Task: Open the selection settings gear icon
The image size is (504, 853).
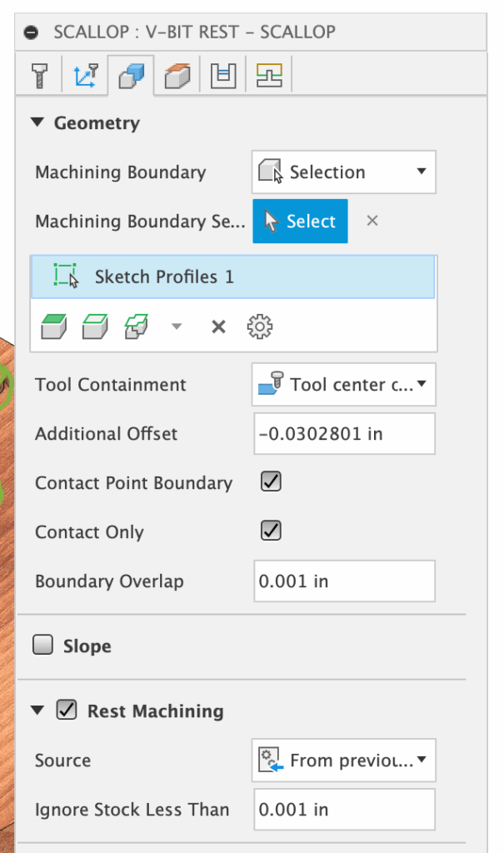Action: coord(260,327)
